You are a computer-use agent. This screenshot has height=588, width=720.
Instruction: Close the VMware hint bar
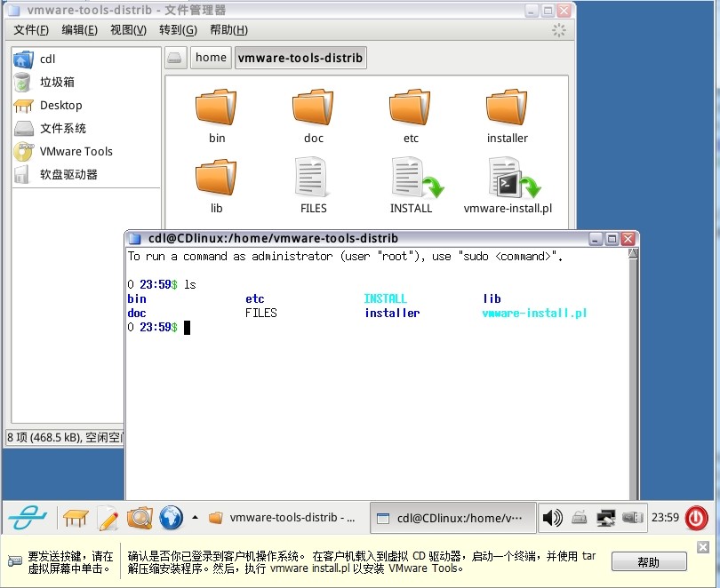coord(702,547)
